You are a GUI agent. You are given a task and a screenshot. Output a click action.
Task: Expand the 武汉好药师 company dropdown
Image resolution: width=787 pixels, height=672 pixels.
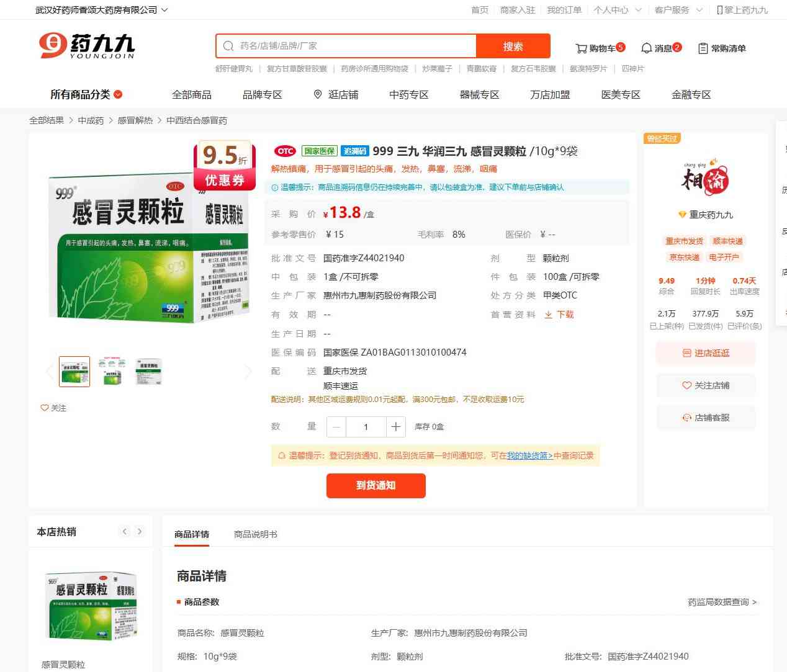[164, 10]
